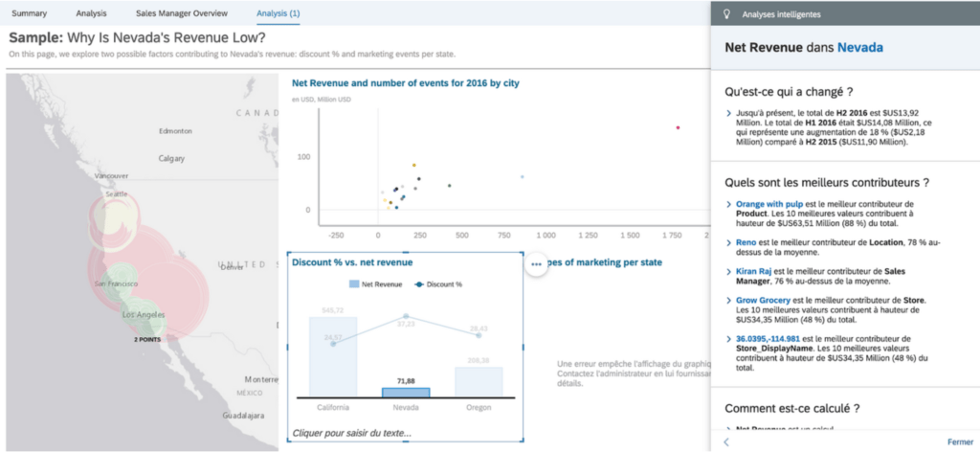The width and height of the screenshot is (980, 453).
Task: Open the three-dots chart actions menu
Action: (536, 263)
